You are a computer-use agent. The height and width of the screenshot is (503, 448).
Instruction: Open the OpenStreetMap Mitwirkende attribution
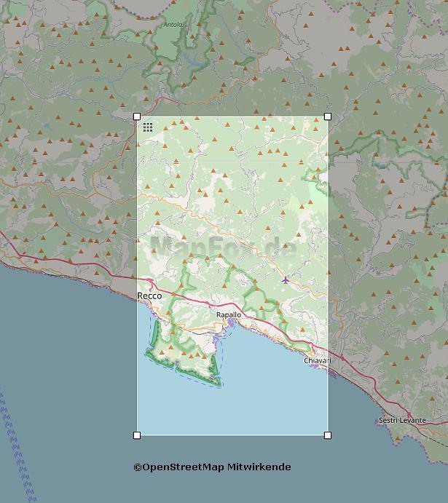pyautogui.click(x=212, y=467)
